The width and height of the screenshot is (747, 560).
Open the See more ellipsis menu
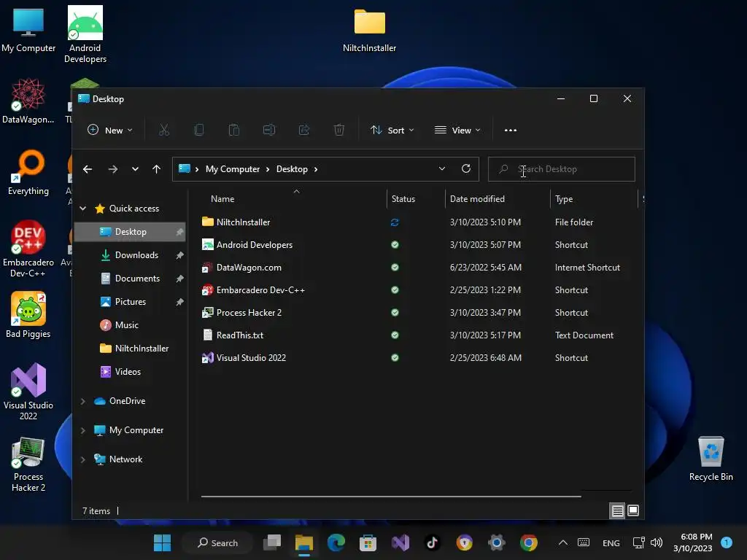coord(511,130)
